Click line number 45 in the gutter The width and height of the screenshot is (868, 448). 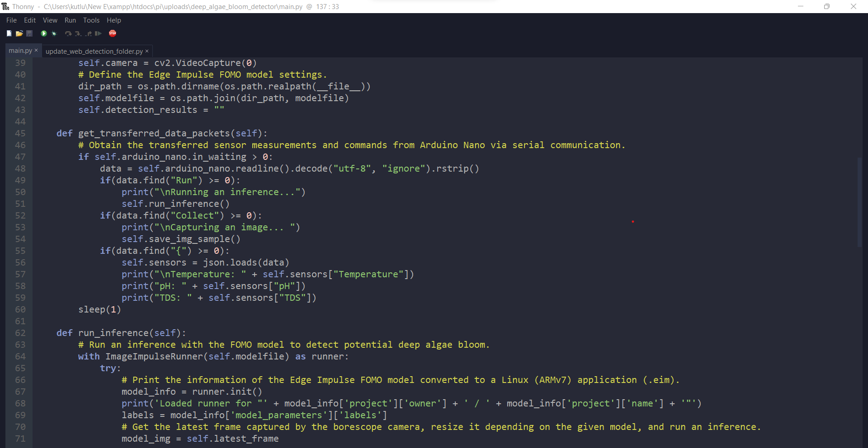(20, 133)
